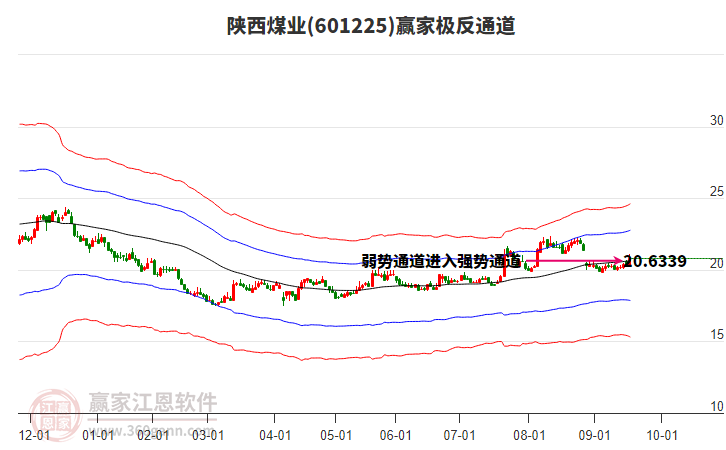Select the 03-01 date label
726x450 pixels.
click(208, 436)
